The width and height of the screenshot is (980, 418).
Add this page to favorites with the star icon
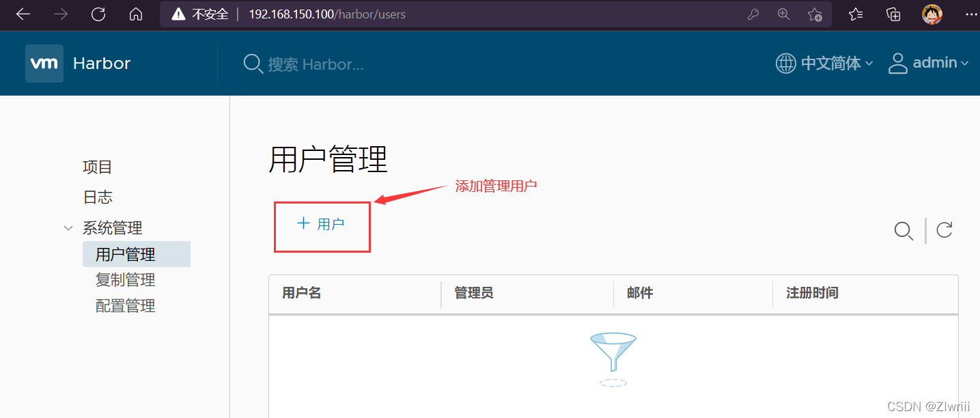pos(815,14)
